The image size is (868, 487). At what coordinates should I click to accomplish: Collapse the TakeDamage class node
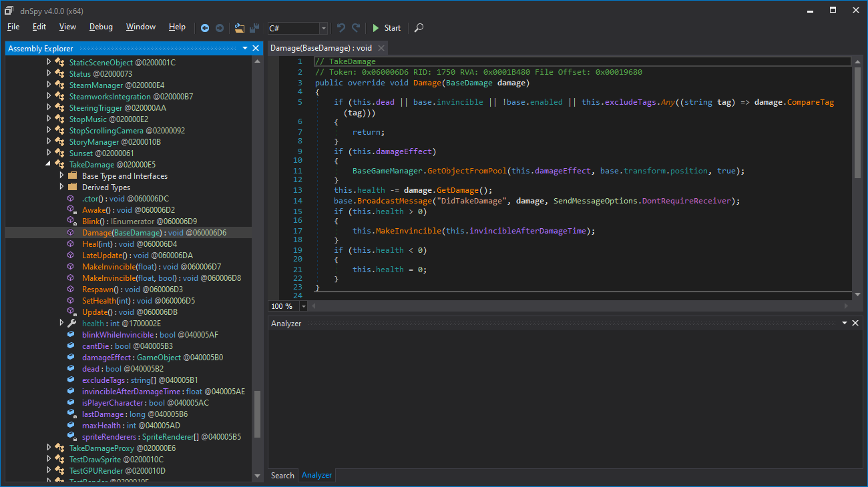click(x=49, y=165)
